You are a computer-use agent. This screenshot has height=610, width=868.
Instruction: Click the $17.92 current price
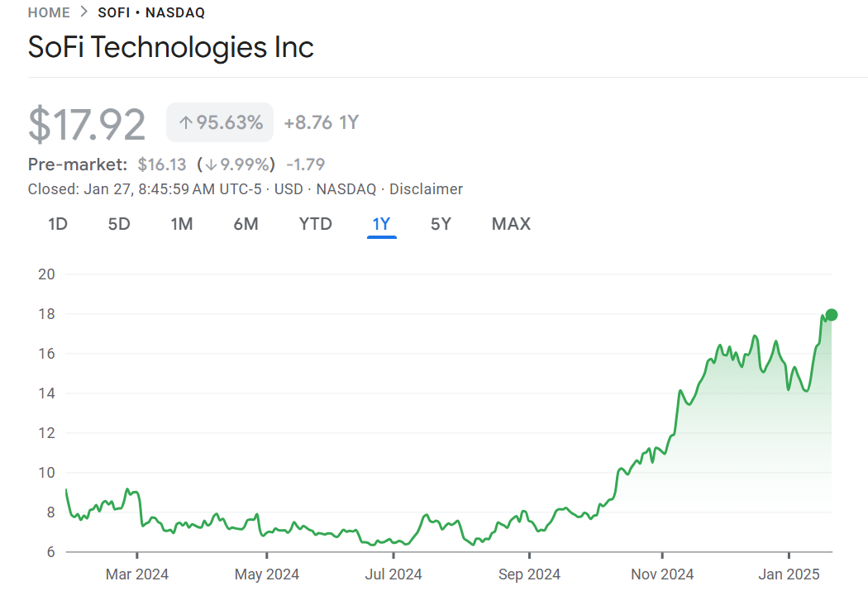87,124
